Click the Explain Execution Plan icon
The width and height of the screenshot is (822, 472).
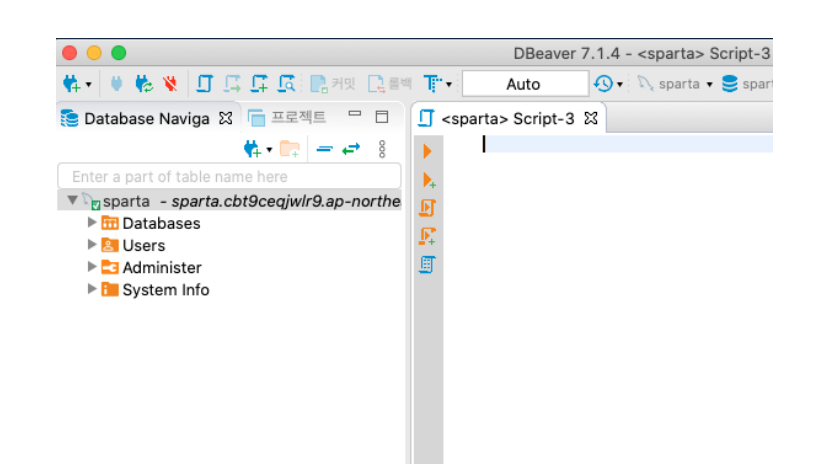427,264
